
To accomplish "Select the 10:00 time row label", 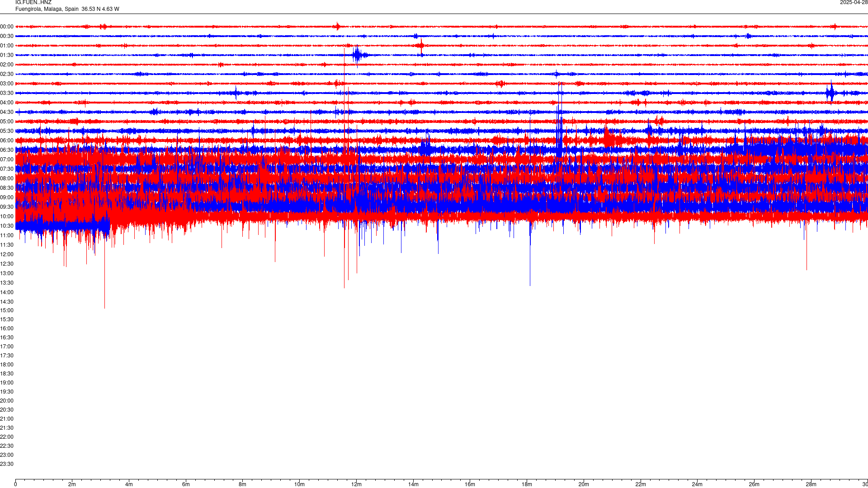I will click(7, 216).
